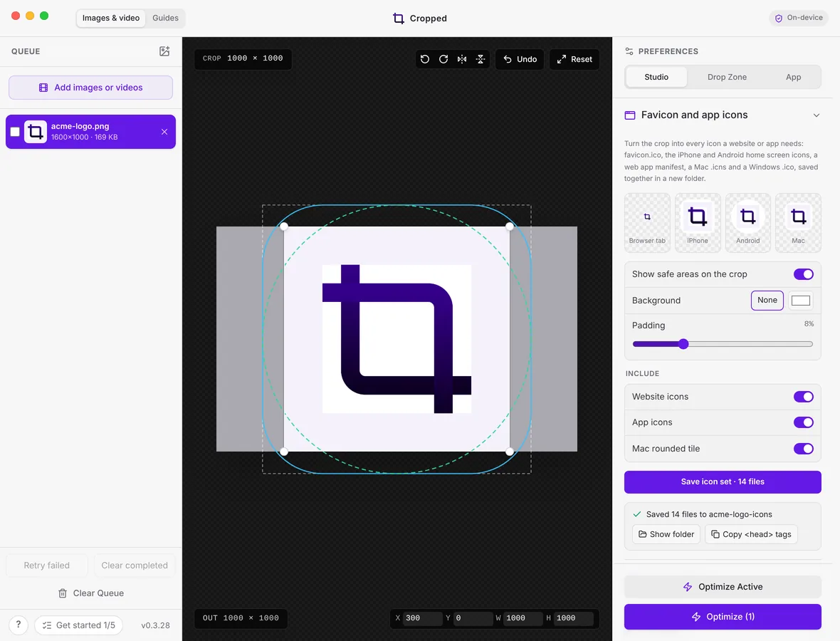The height and width of the screenshot is (641, 840).
Task: Open the Guides tab
Action: click(165, 18)
